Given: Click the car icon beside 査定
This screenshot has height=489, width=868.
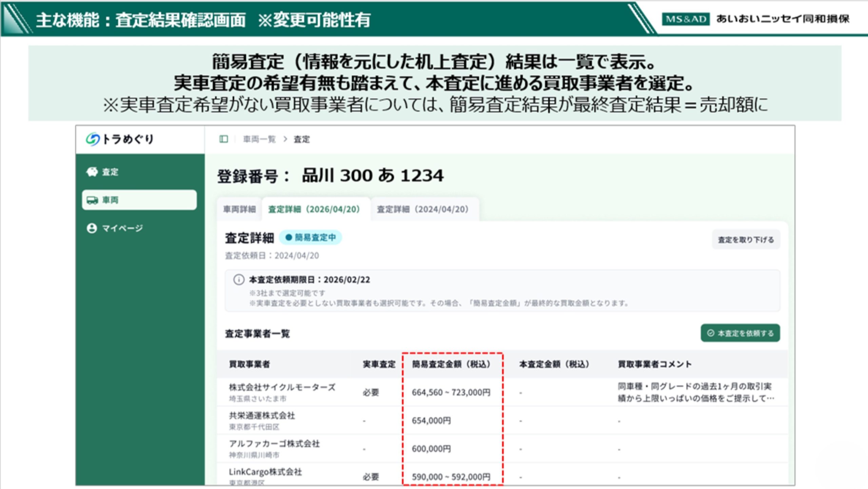Looking at the screenshot, I should click(92, 172).
